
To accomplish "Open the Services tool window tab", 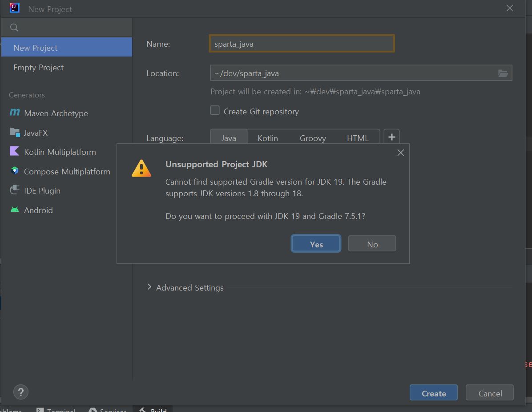I will point(108,409).
